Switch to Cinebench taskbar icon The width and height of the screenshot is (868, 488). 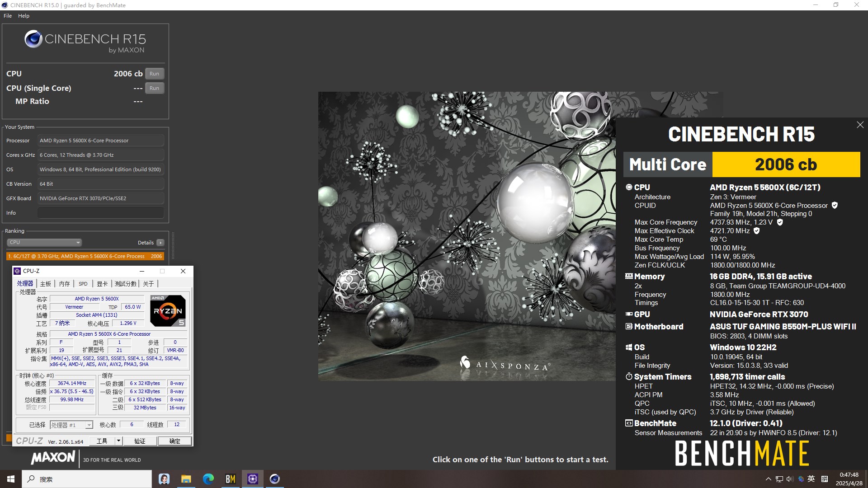274,479
